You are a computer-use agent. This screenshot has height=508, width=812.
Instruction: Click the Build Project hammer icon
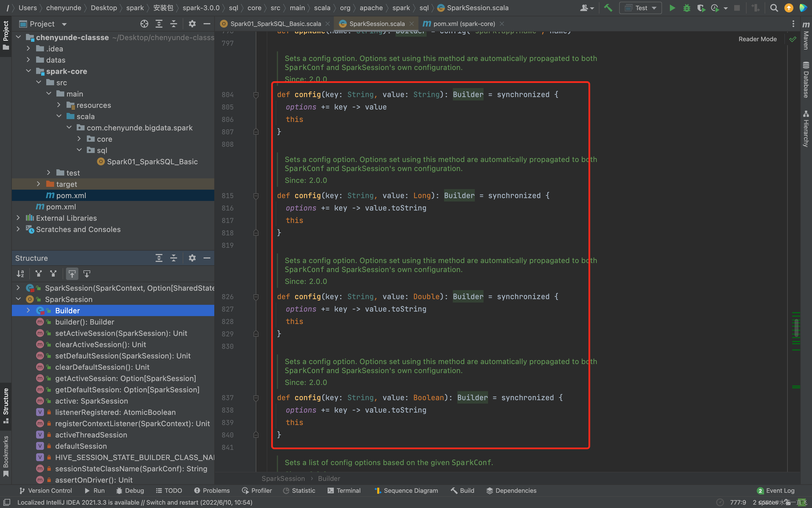coord(608,8)
